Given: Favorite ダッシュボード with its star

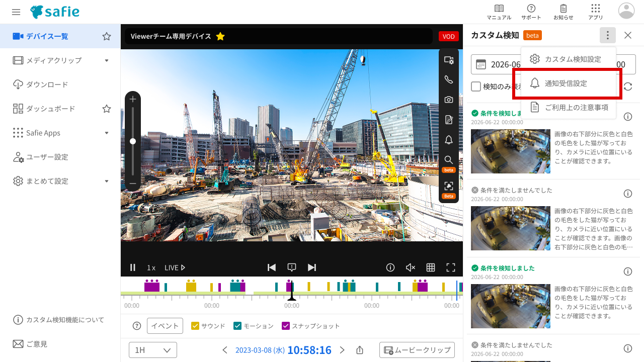Looking at the screenshot, I should click(107, 109).
